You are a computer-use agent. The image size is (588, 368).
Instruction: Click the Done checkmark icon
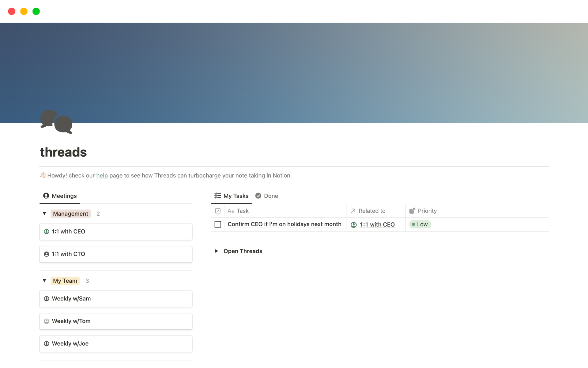pyautogui.click(x=258, y=196)
